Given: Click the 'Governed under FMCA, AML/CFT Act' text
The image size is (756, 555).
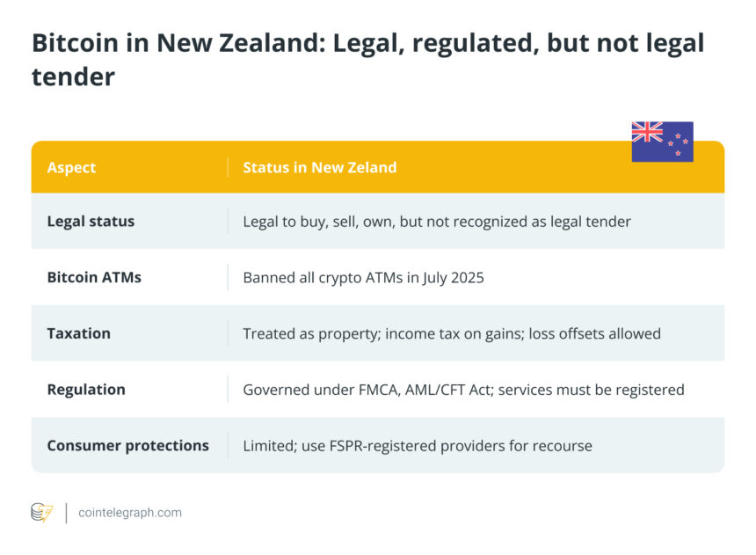Looking at the screenshot, I should click(367, 390).
